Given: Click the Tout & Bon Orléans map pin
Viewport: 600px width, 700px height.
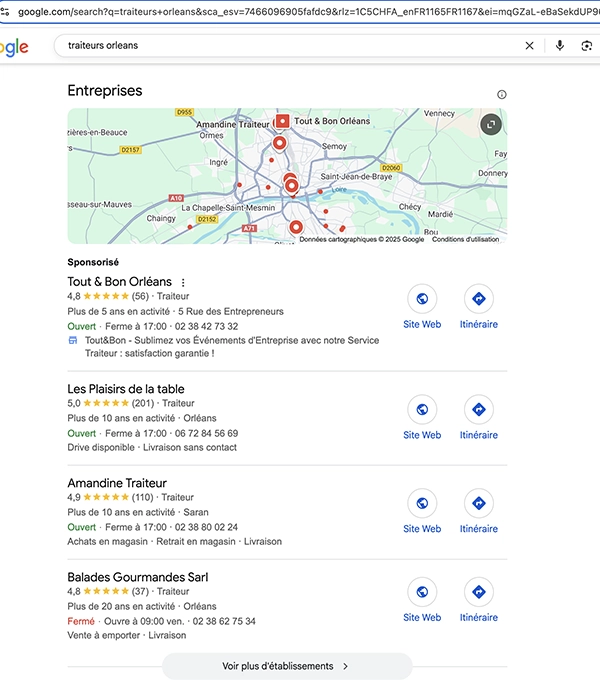Looking at the screenshot, I should pos(282,121).
